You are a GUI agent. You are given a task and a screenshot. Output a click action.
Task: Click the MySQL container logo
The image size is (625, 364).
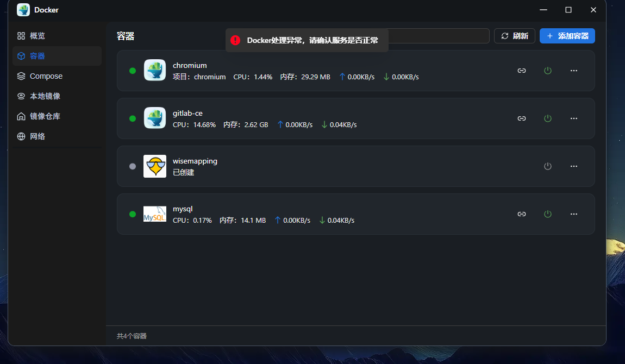[x=155, y=214]
